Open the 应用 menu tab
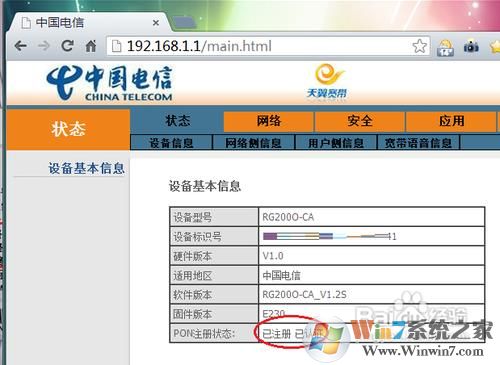This screenshot has width=500, height=365. pyautogui.click(x=451, y=121)
